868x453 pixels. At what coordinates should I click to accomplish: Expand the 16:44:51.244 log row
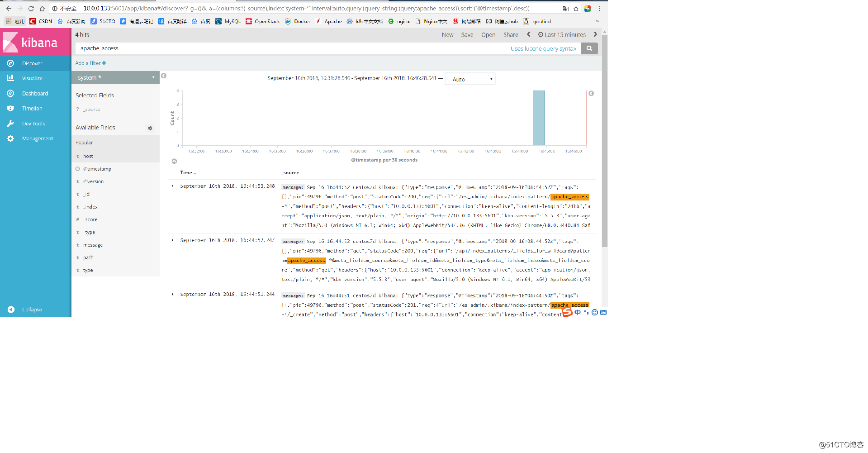click(172, 295)
